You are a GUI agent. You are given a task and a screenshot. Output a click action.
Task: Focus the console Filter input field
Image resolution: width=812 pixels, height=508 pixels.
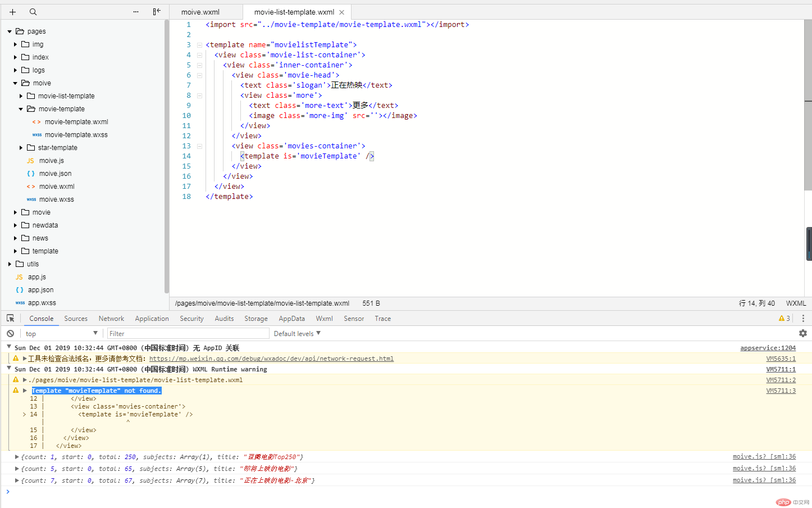[188, 333]
